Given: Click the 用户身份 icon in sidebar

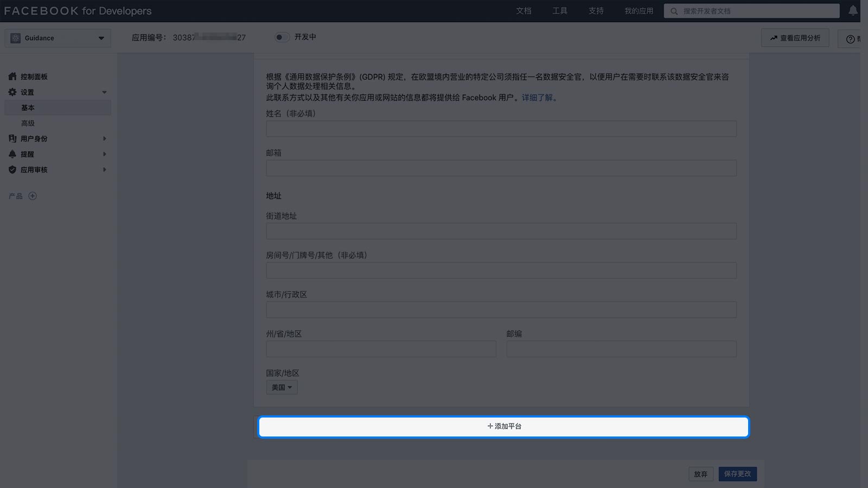Looking at the screenshot, I should (12, 139).
